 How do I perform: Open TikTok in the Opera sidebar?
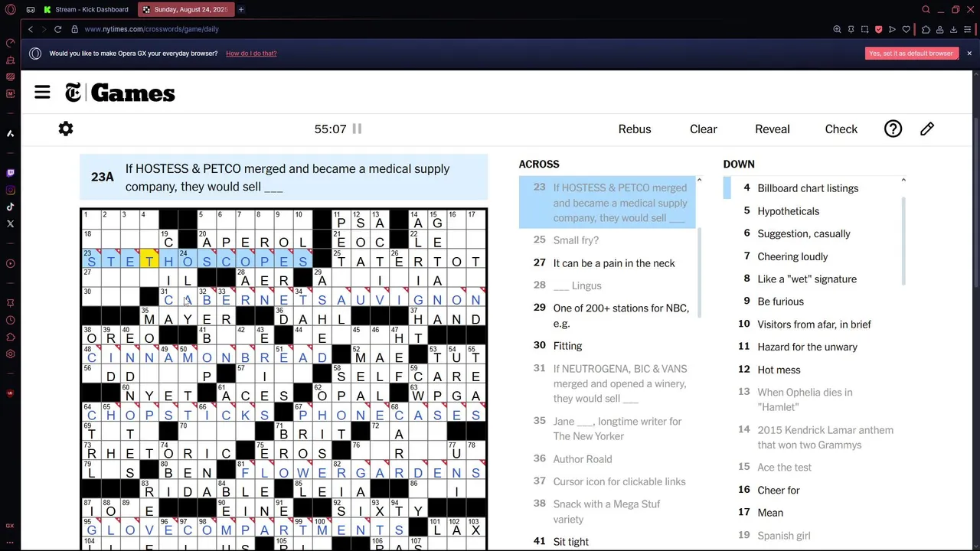pyautogui.click(x=10, y=207)
